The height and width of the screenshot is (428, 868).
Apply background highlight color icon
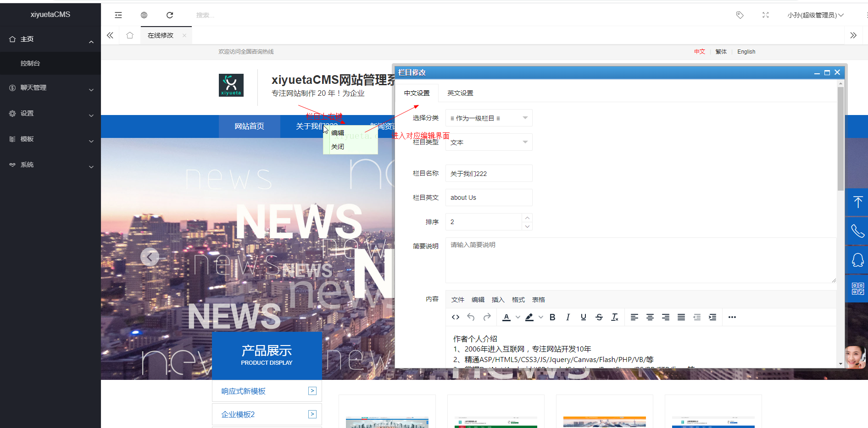529,317
